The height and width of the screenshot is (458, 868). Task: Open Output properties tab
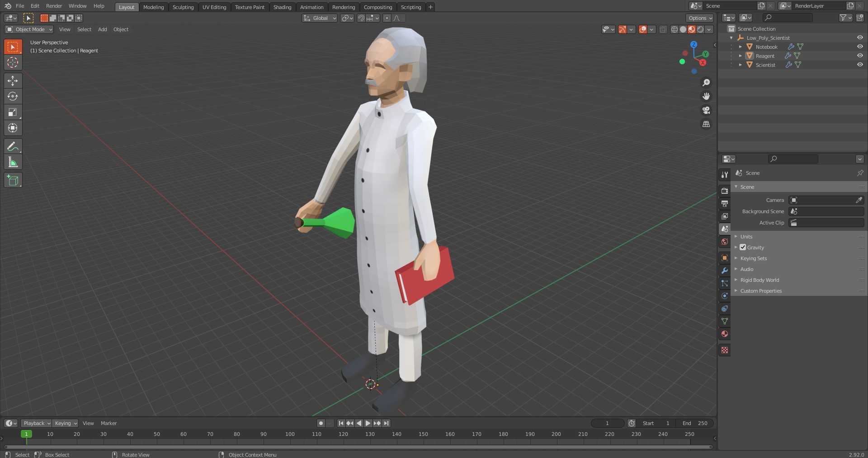725,204
